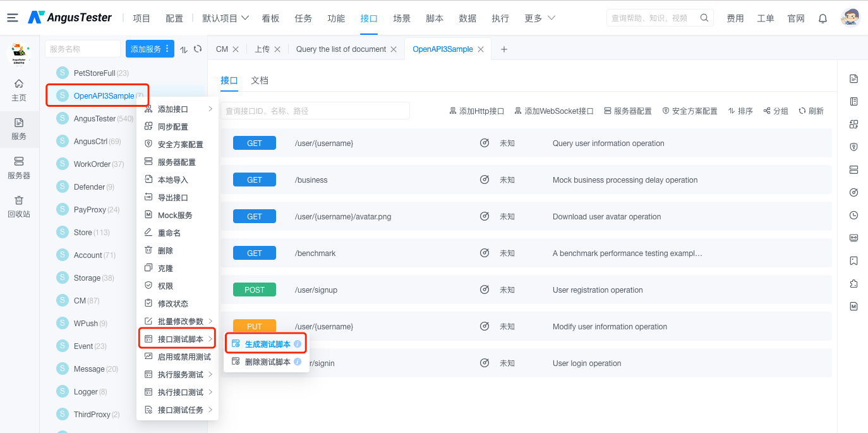Click the security shield icon in right panel

pos(853,147)
